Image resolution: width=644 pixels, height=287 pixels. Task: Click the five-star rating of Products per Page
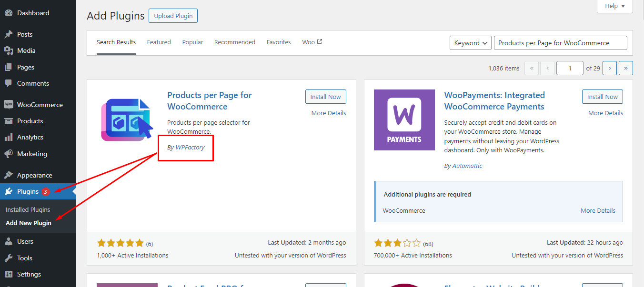coord(120,243)
